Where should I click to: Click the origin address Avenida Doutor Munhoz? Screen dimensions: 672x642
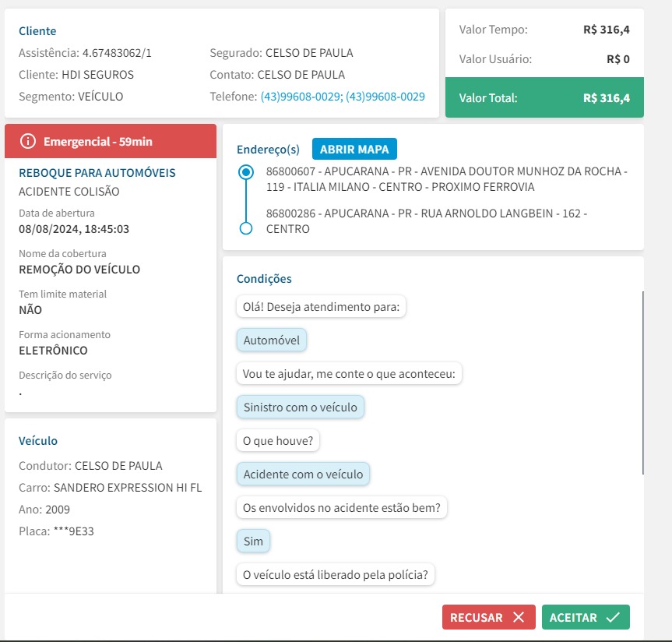(446, 179)
